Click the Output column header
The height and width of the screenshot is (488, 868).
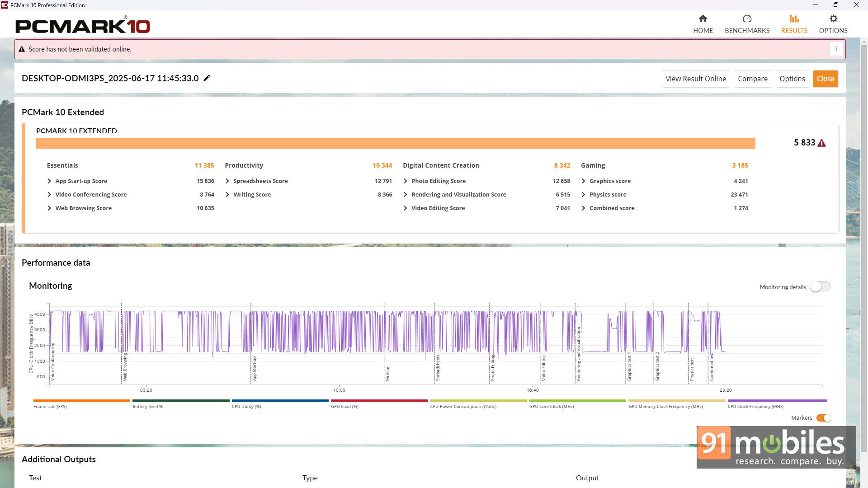(587, 478)
